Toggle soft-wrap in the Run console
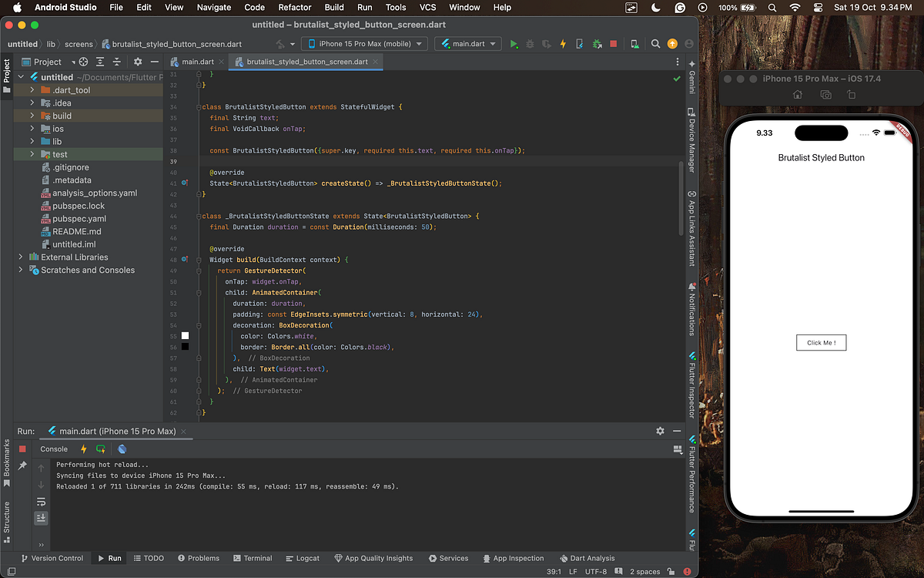This screenshot has width=924, height=578. click(41, 502)
